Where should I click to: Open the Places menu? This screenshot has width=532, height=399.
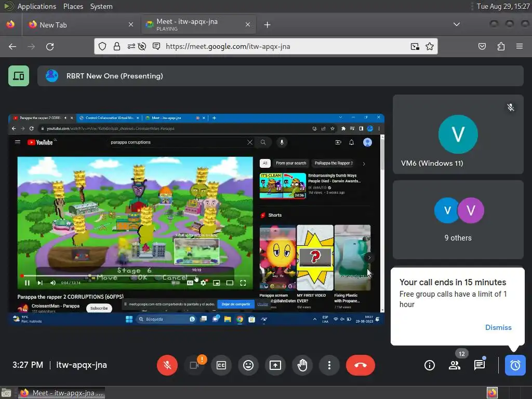73,6
